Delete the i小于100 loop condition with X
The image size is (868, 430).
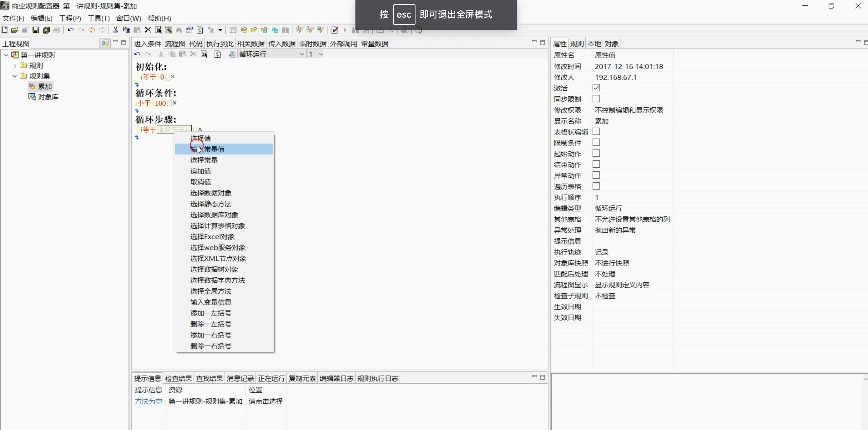pyautogui.click(x=175, y=103)
